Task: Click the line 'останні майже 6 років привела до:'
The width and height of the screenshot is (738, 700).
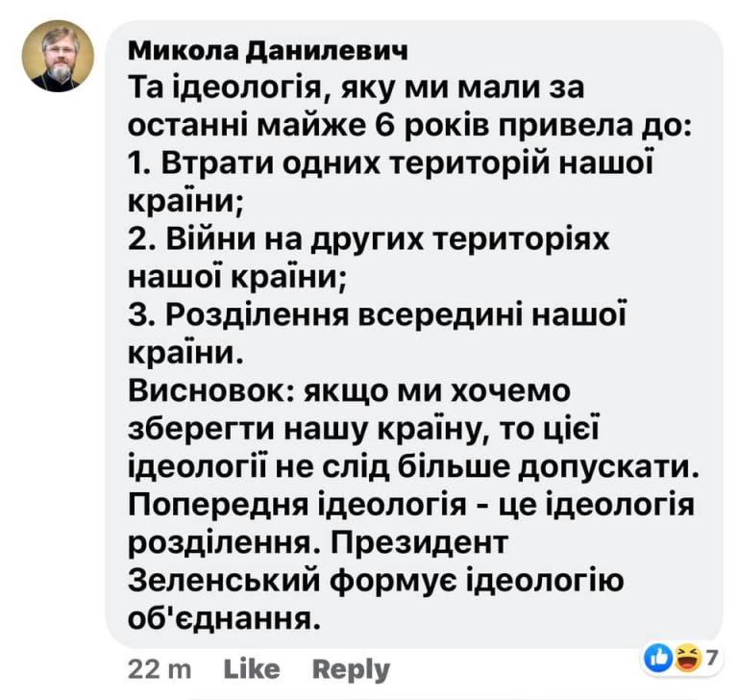Action: [x=410, y=126]
